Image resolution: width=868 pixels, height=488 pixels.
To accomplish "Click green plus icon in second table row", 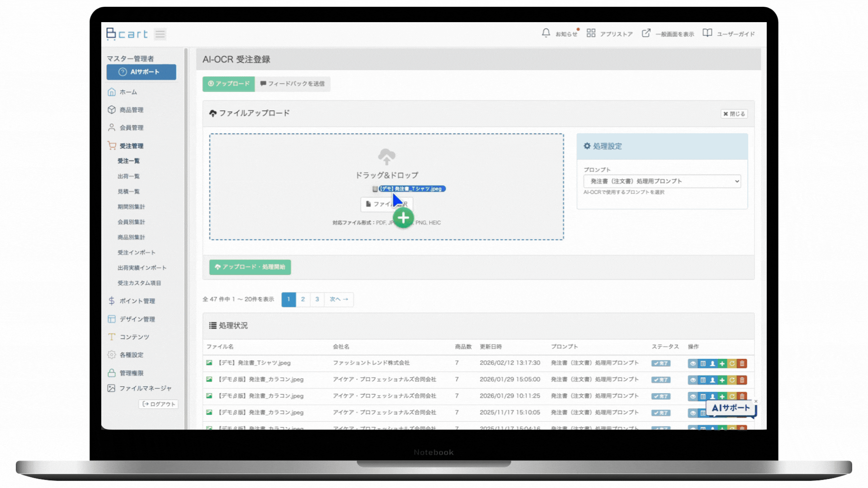I will point(722,380).
